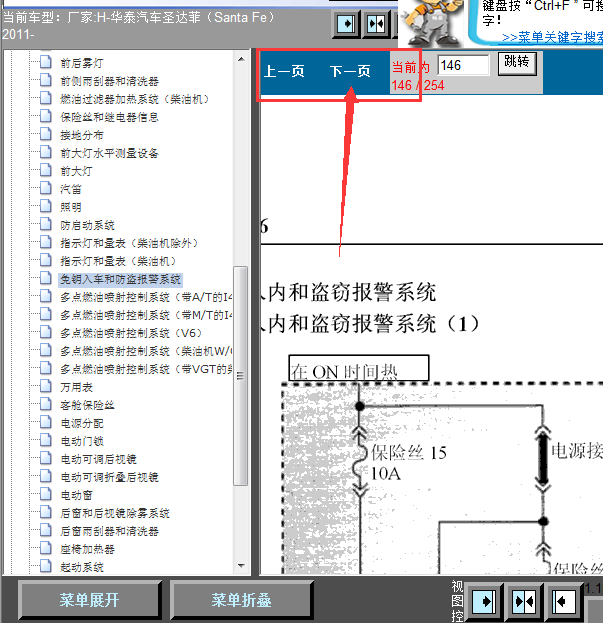
Task: Click the 菜单展开 button
Action: [89, 600]
